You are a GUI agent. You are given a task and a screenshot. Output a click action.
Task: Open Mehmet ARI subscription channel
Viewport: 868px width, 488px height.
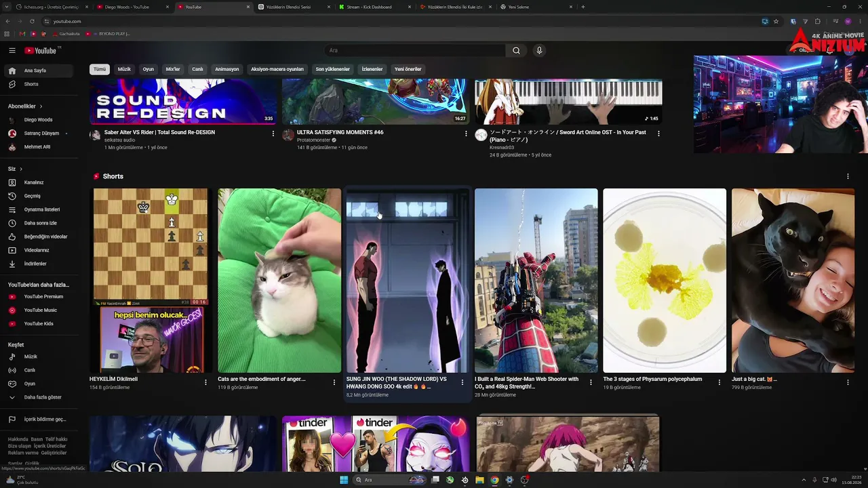[x=41, y=147]
